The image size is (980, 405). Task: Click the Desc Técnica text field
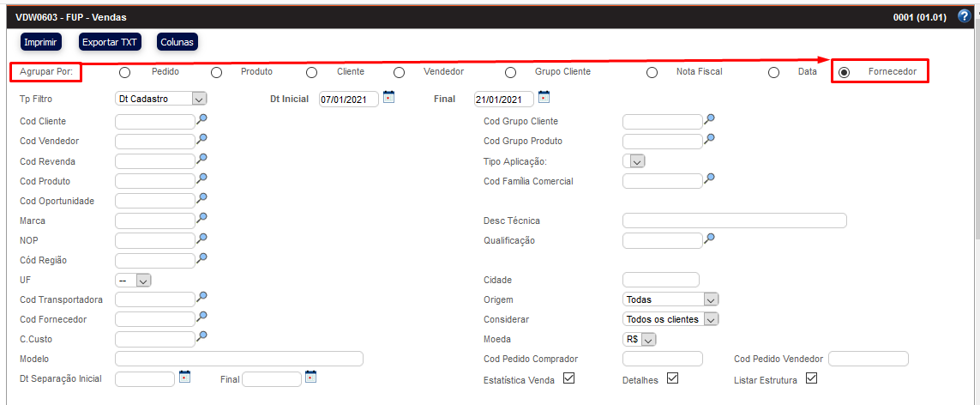(x=734, y=221)
